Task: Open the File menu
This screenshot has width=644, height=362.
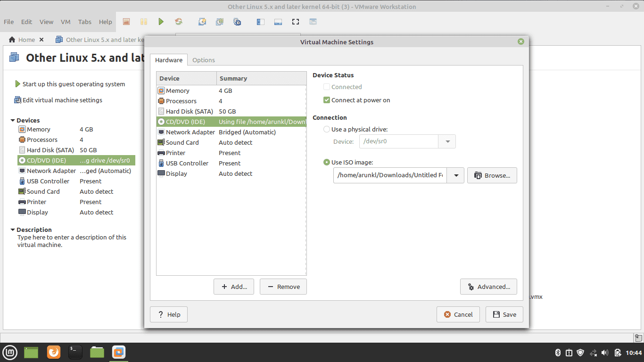Action: coord(8,22)
